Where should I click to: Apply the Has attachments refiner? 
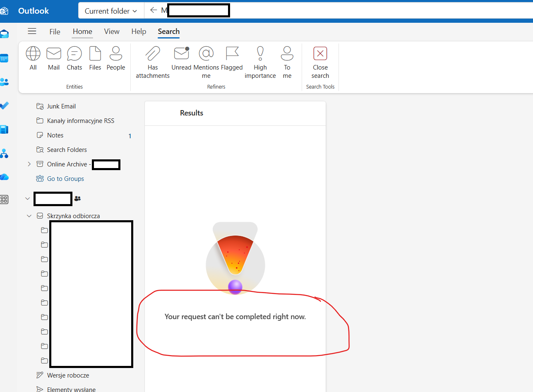tap(153, 63)
